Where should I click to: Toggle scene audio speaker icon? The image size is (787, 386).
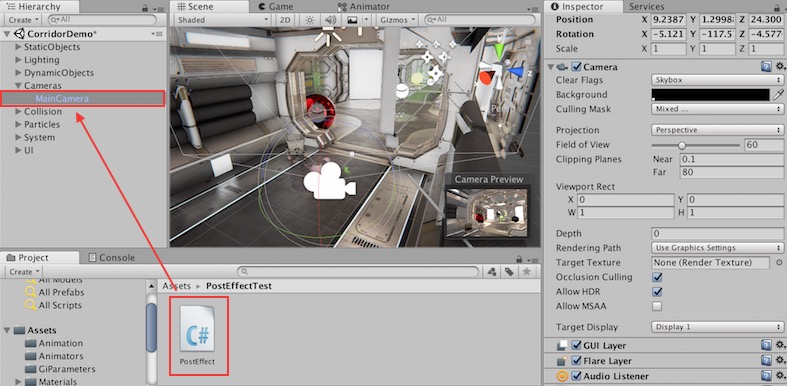[330, 20]
